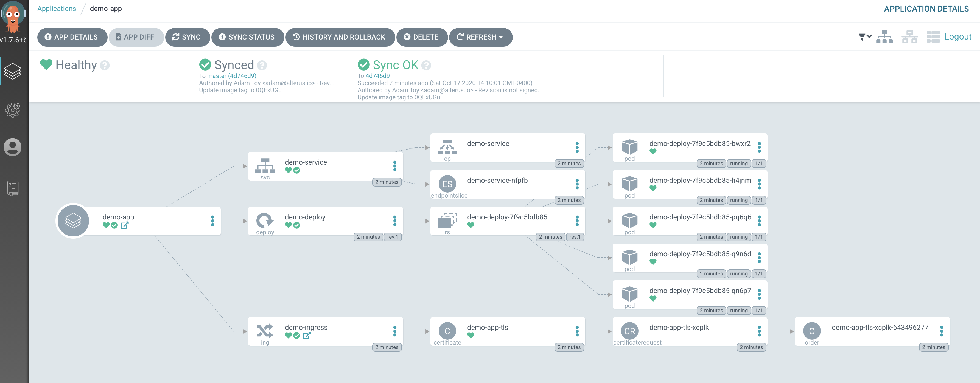Open kebab menu on demo-deploy-7f9c5bdb85 replicaset
980x383 pixels.
pyautogui.click(x=577, y=221)
